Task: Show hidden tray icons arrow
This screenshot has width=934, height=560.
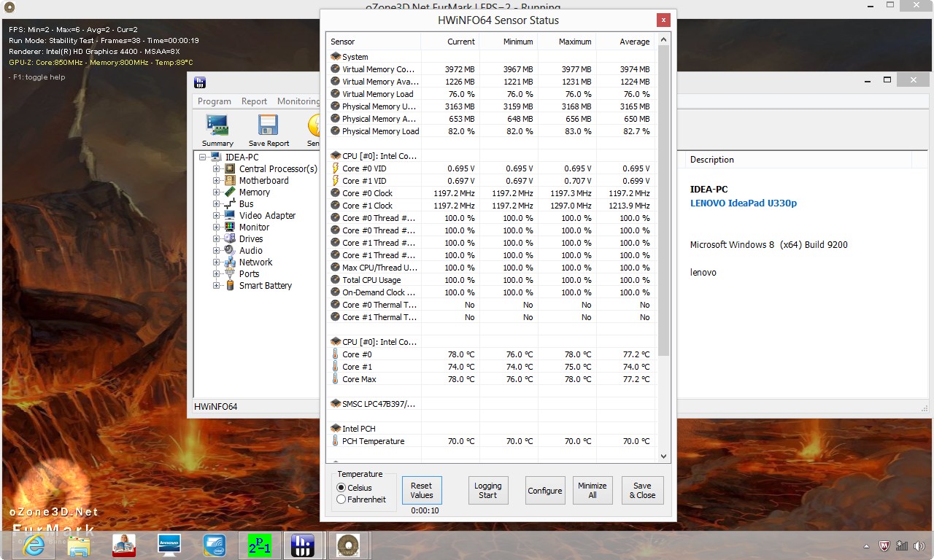Action: pos(867,545)
